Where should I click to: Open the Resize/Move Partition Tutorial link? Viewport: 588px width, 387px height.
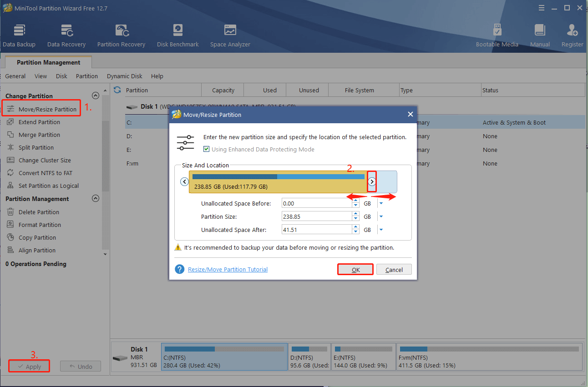pos(228,270)
